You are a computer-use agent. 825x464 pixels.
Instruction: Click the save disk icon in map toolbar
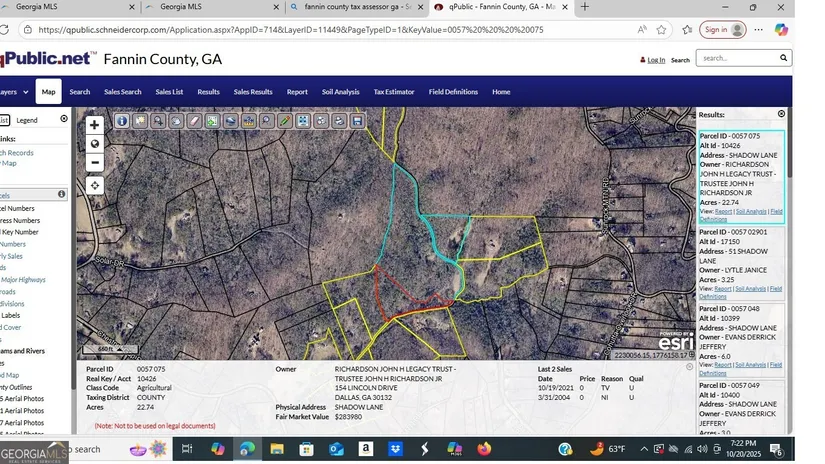357,121
